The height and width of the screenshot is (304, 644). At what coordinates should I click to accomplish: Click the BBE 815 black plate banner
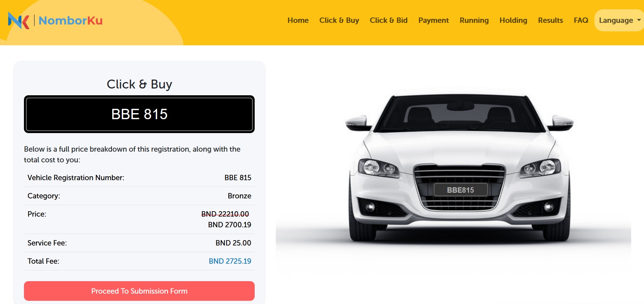[x=139, y=114]
